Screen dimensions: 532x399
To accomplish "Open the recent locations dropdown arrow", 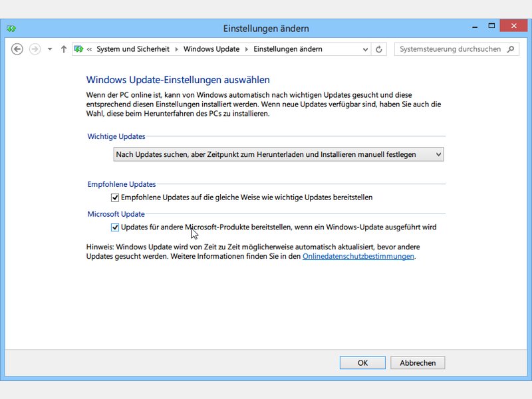I will [x=50, y=49].
